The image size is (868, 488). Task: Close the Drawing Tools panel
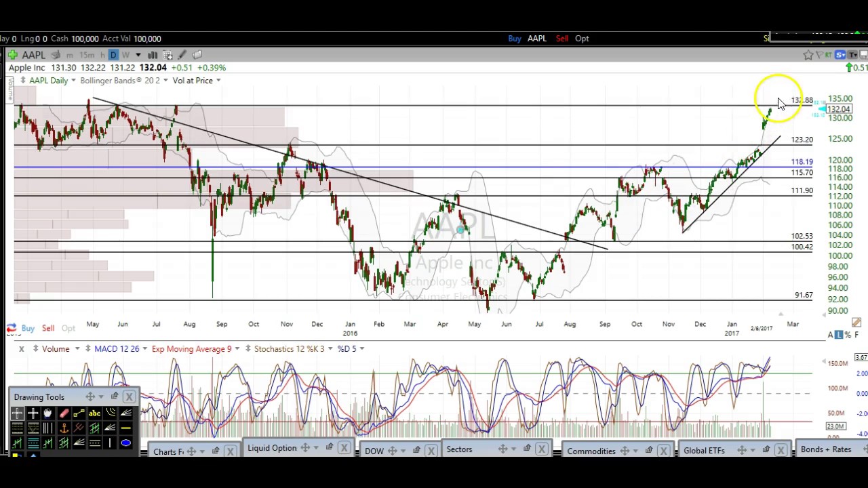[129, 396]
